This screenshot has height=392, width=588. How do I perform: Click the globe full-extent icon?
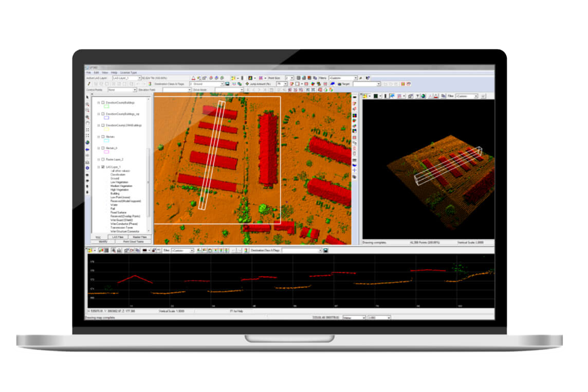[x=87, y=142]
